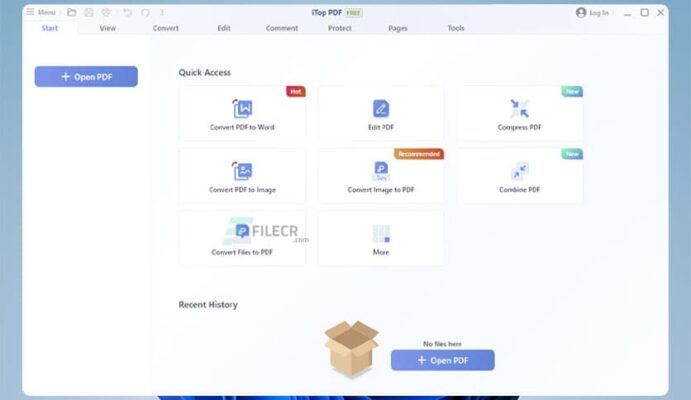Select Convert Files to PDF tile
Viewport: 691px width, 400px height.
point(242,238)
